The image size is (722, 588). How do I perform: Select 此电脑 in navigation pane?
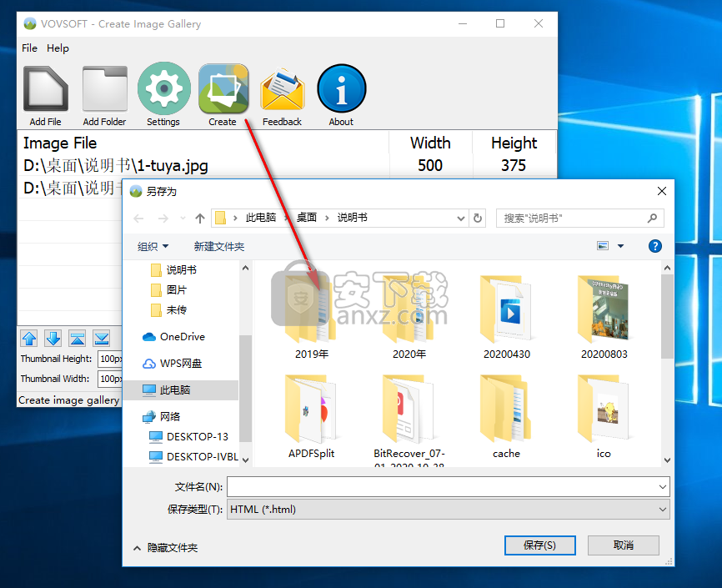(x=182, y=389)
